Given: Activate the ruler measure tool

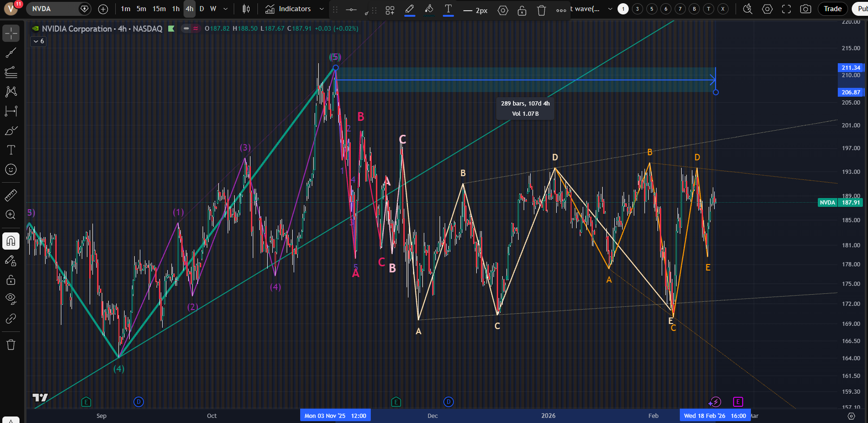Looking at the screenshot, I should [11, 195].
